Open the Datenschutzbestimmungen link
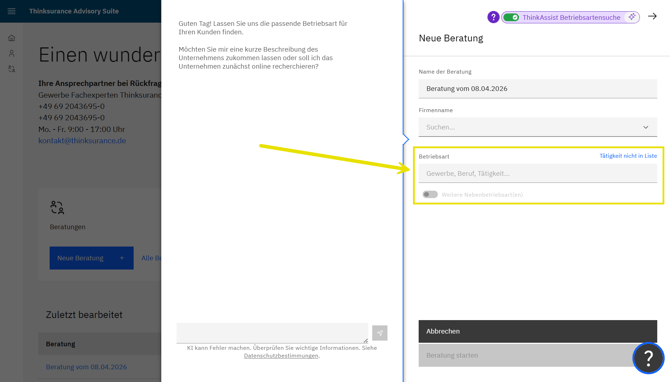 pyautogui.click(x=281, y=356)
